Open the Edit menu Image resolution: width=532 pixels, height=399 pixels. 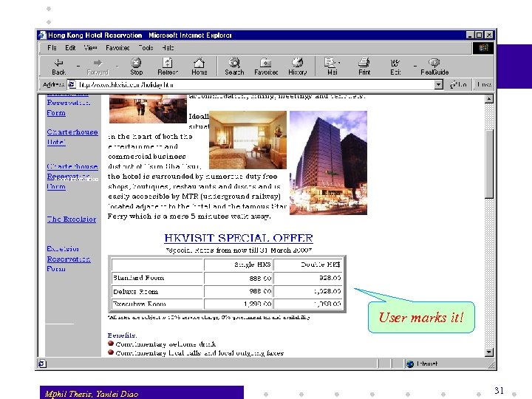click(x=70, y=48)
